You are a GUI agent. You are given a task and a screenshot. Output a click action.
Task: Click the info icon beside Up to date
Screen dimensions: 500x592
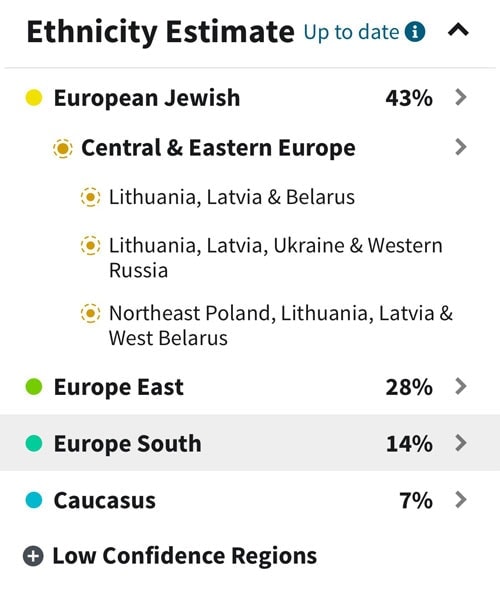point(415,32)
